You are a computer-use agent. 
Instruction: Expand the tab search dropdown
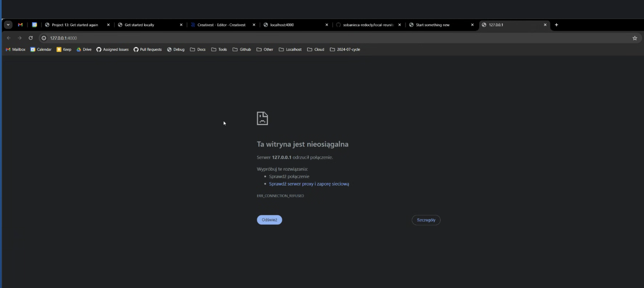coord(8,25)
